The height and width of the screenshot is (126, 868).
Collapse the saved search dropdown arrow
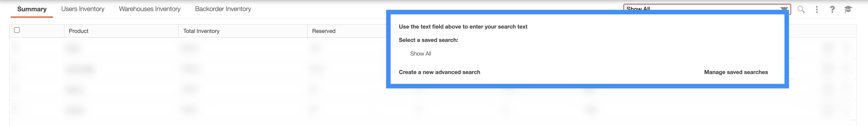coord(784,9)
